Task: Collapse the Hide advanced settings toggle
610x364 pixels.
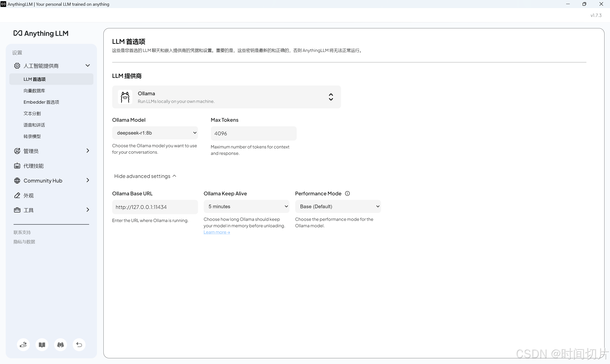Action: 145,176
